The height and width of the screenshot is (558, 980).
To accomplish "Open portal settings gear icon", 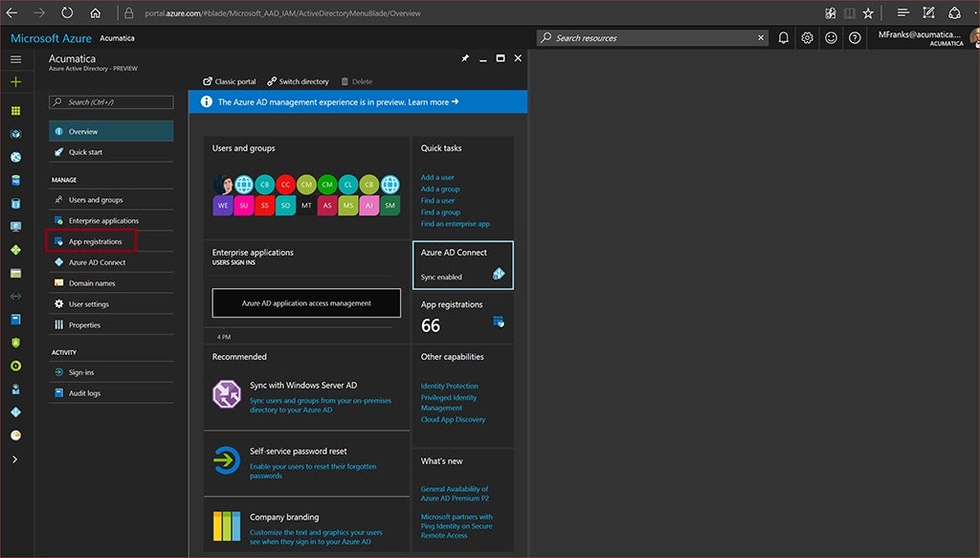I will pos(807,38).
